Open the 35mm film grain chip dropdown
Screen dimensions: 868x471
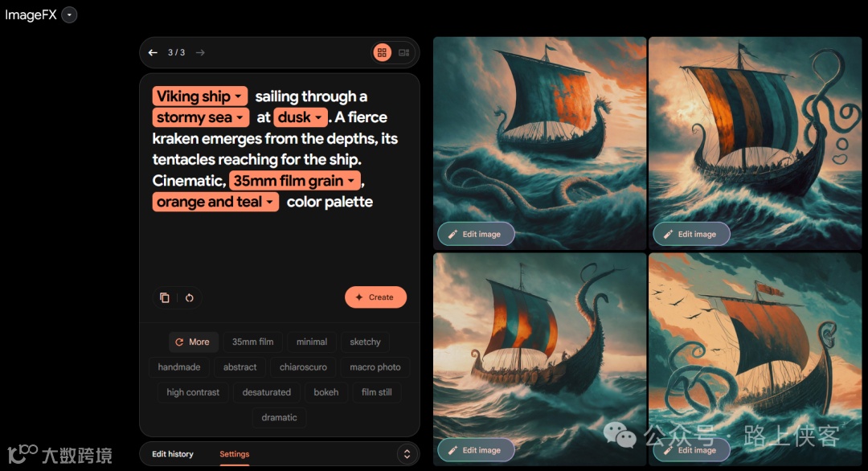pyautogui.click(x=295, y=180)
